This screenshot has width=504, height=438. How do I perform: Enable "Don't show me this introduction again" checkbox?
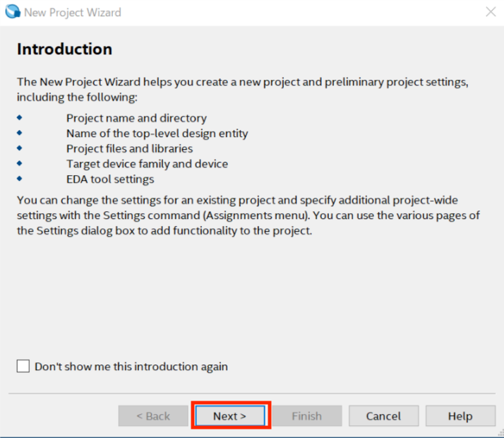[x=23, y=366]
